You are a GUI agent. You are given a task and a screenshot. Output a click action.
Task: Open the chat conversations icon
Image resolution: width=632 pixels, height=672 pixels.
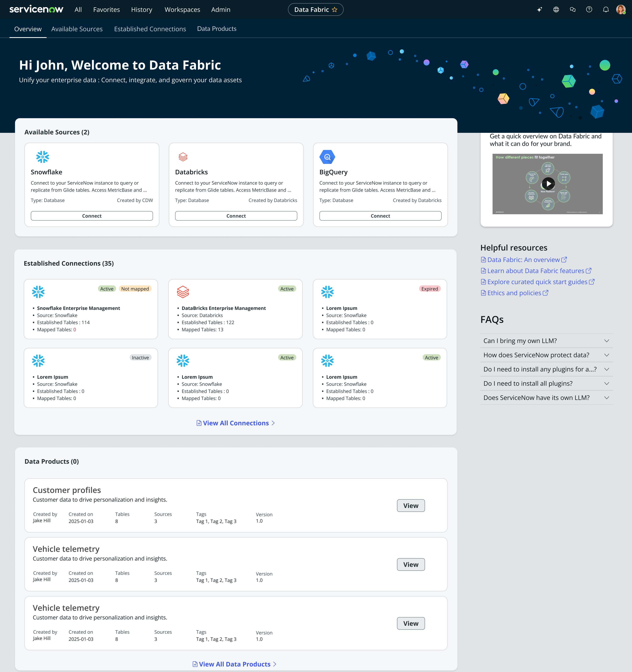coord(573,9)
